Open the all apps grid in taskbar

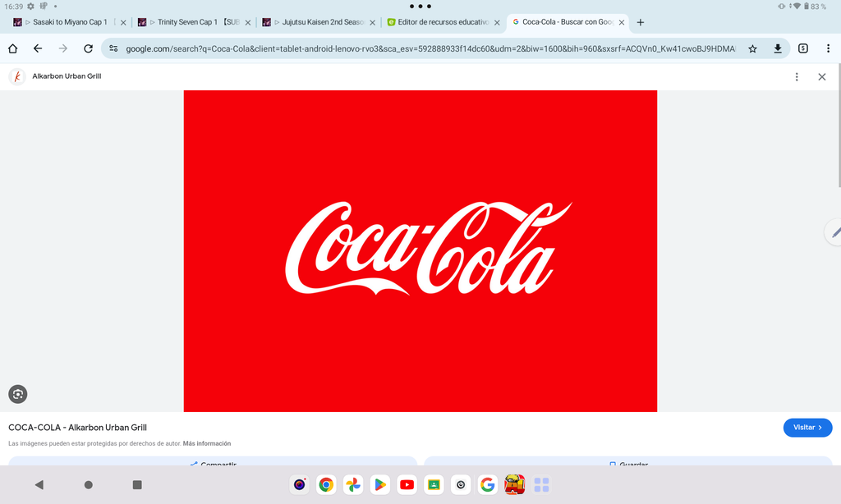[542, 484]
